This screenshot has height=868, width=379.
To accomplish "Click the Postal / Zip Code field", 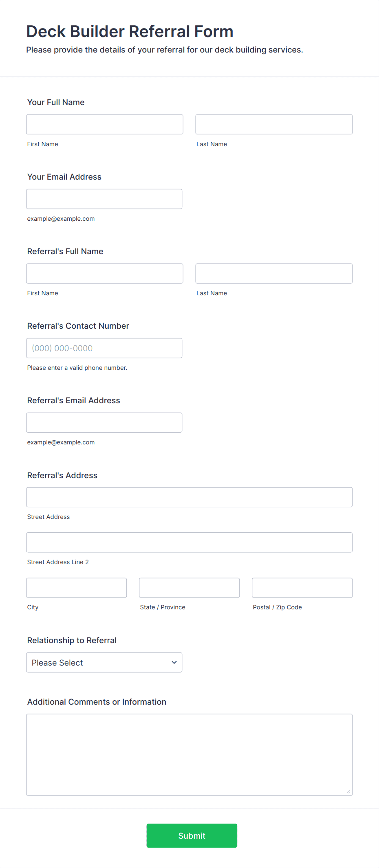I will point(302,587).
